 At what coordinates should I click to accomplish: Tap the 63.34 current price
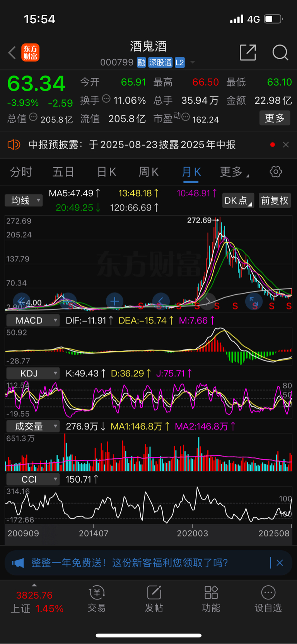click(x=36, y=84)
